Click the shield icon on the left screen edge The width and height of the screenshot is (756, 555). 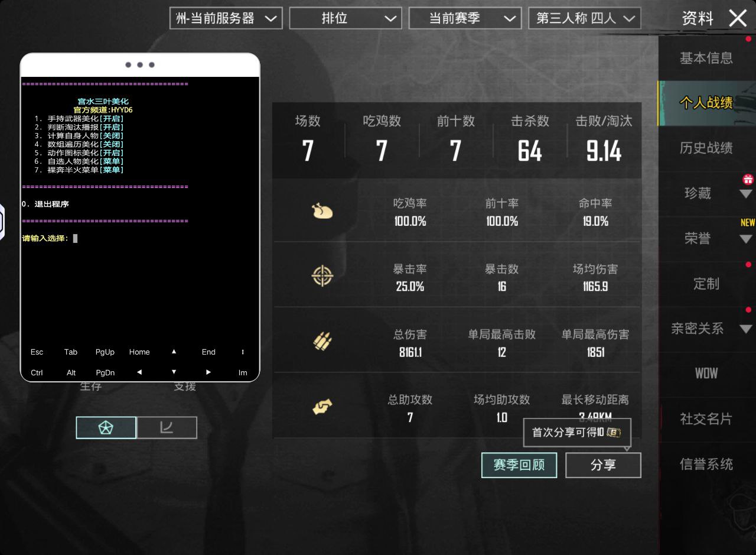pos(2,222)
